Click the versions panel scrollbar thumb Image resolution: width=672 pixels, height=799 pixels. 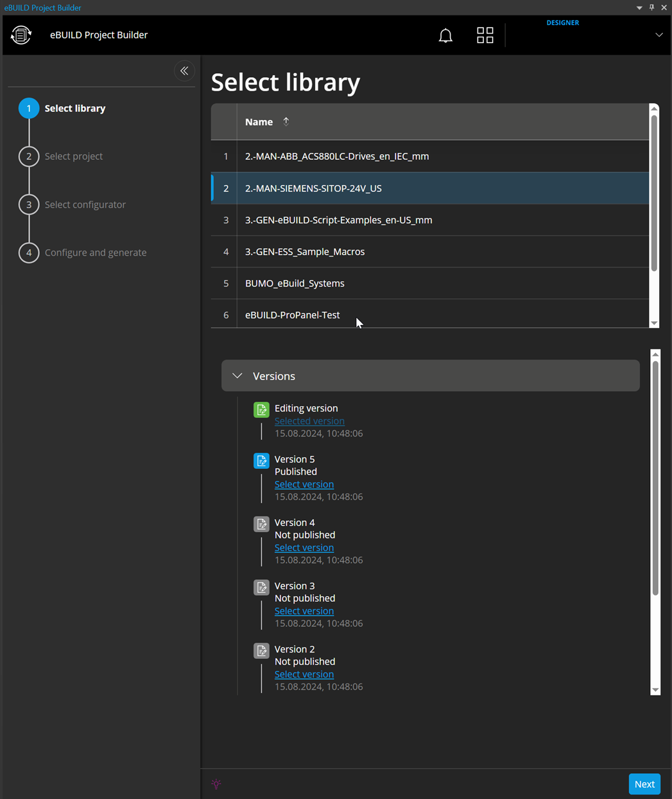tap(655, 478)
